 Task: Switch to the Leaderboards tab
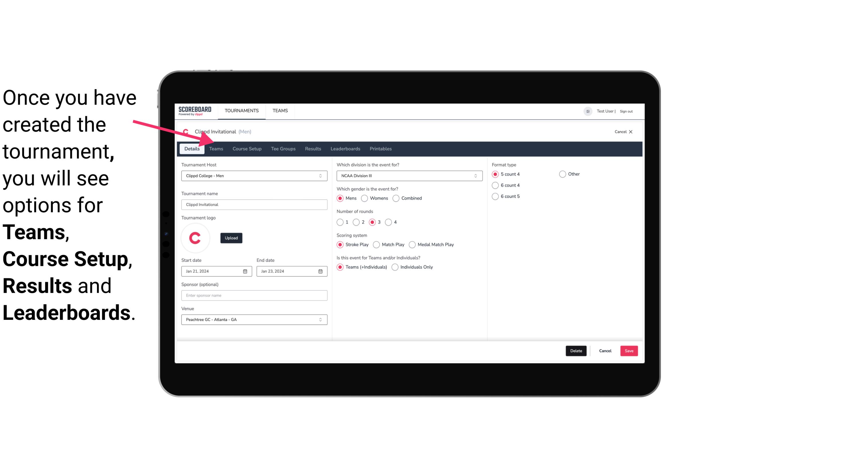(345, 148)
